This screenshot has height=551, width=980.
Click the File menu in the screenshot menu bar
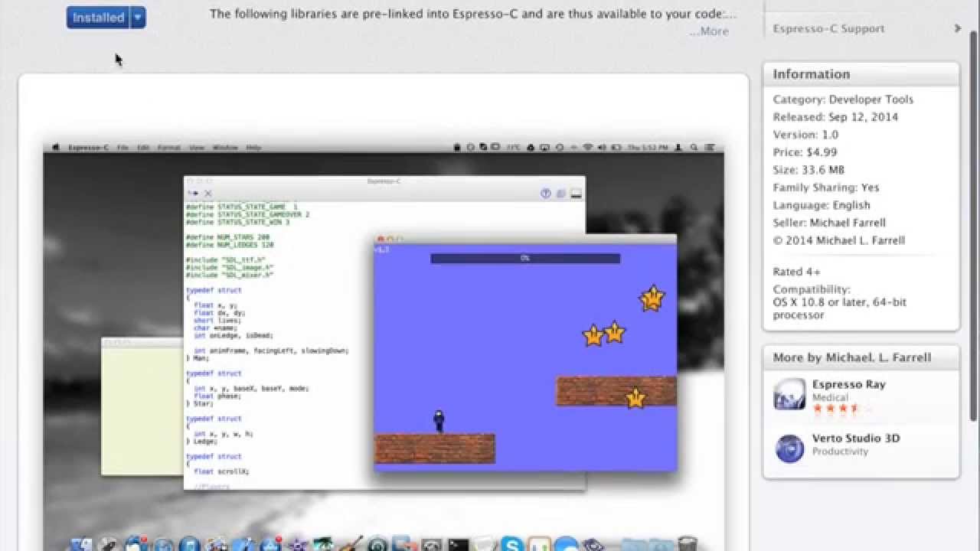point(122,148)
